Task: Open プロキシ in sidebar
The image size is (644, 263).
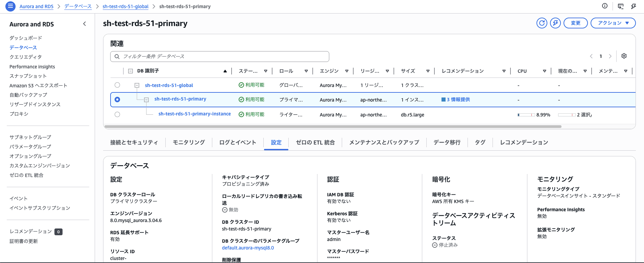Action: pos(19,114)
